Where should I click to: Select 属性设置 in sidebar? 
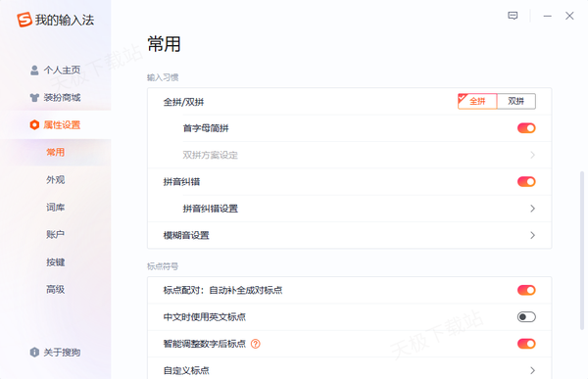pyautogui.click(x=56, y=124)
